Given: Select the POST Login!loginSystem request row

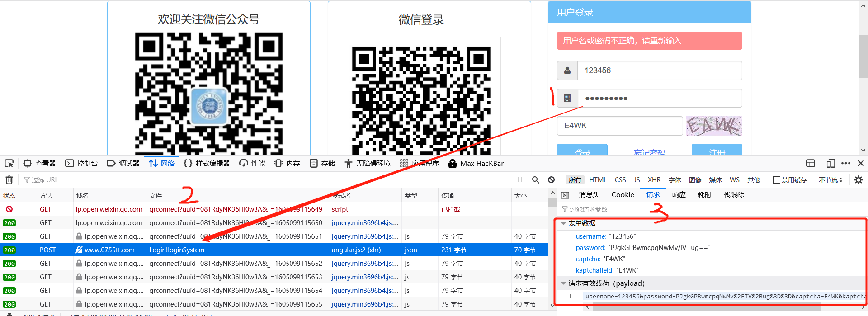Looking at the screenshot, I should click(274, 250).
